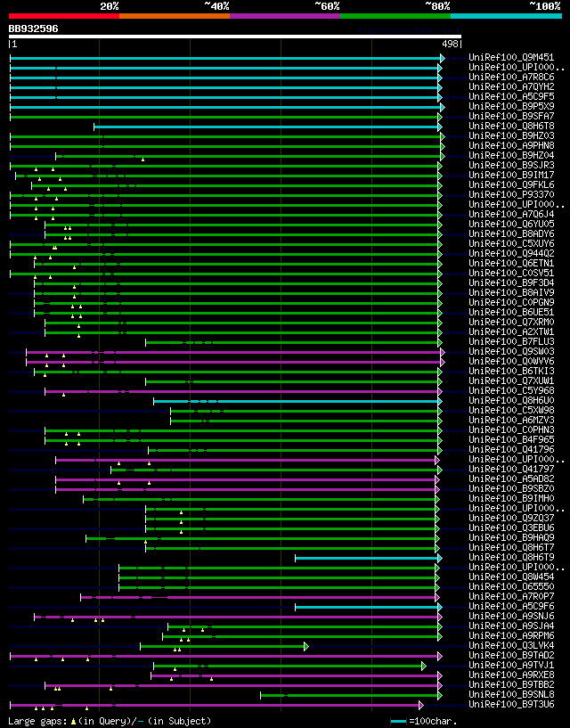Viewport: 570px width, 728px height.
Task: Open hit UniRef100_A9PHN8
Action: point(511,146)
